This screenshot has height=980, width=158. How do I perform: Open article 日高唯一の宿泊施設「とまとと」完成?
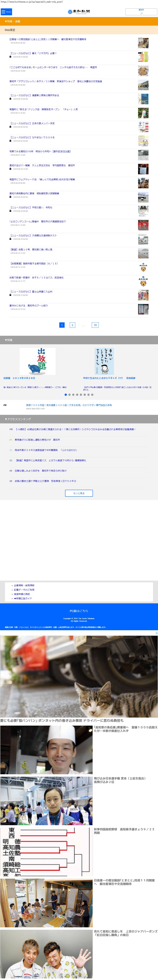[x=48, y=39]
